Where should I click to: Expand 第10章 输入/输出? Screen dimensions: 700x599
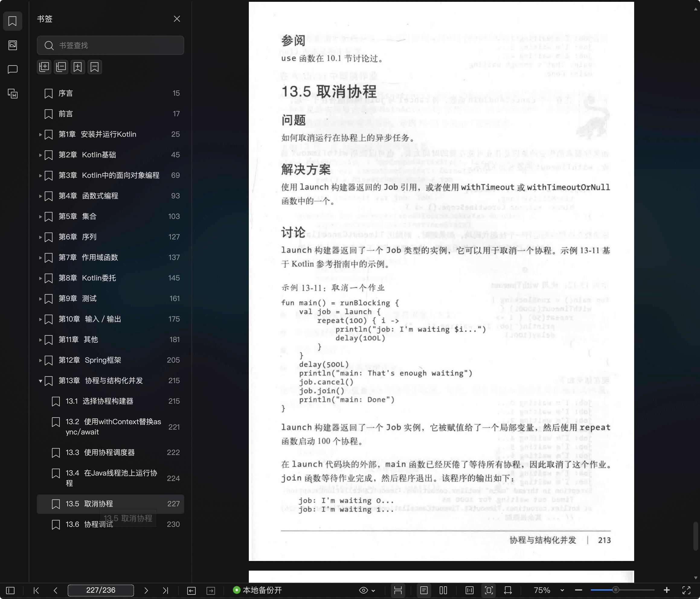[40, 319]
